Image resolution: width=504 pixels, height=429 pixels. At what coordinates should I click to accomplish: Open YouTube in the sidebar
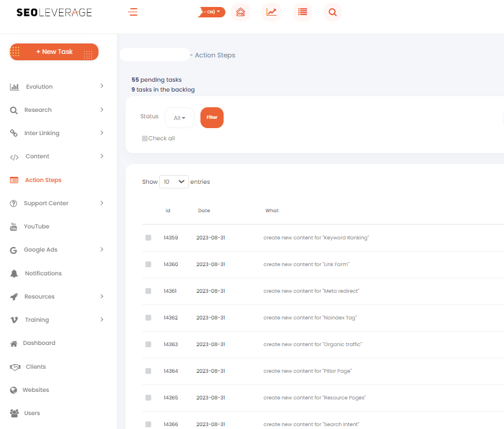click(x=36, y=227)
